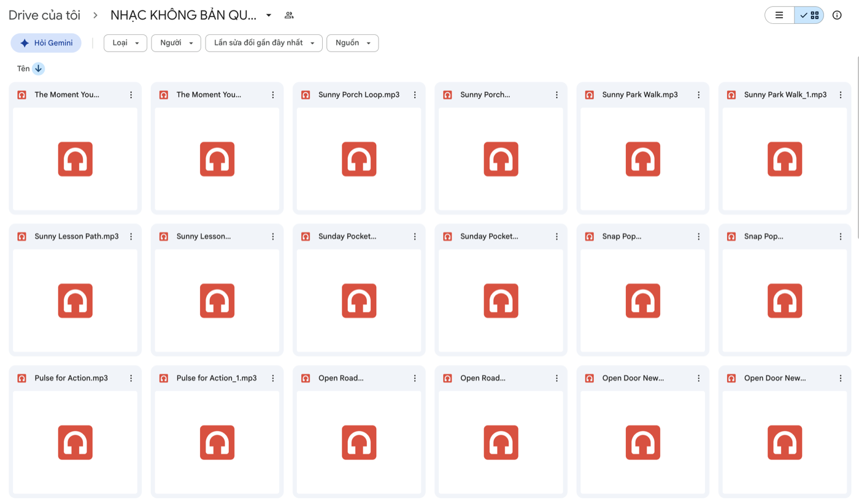
Task: Select the Pulse for Action.mp3 headphone thumbnail
Action: pyautogui.click(x=75, y=443)
